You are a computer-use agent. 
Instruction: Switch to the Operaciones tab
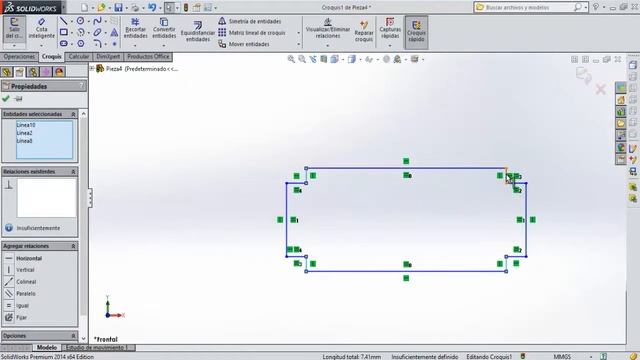[x=19, y=57]
